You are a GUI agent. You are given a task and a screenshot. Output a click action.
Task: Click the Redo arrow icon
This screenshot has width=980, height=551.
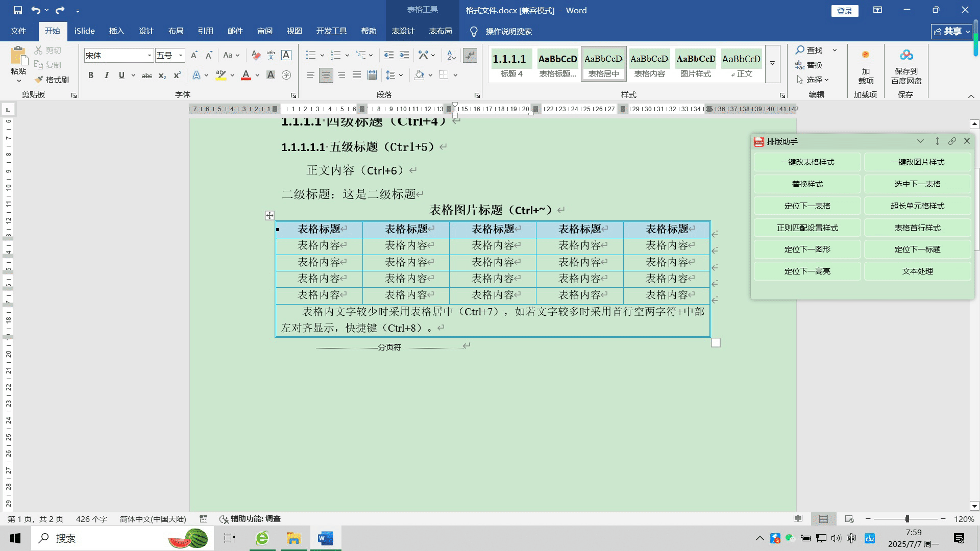[x=60, y=10]
